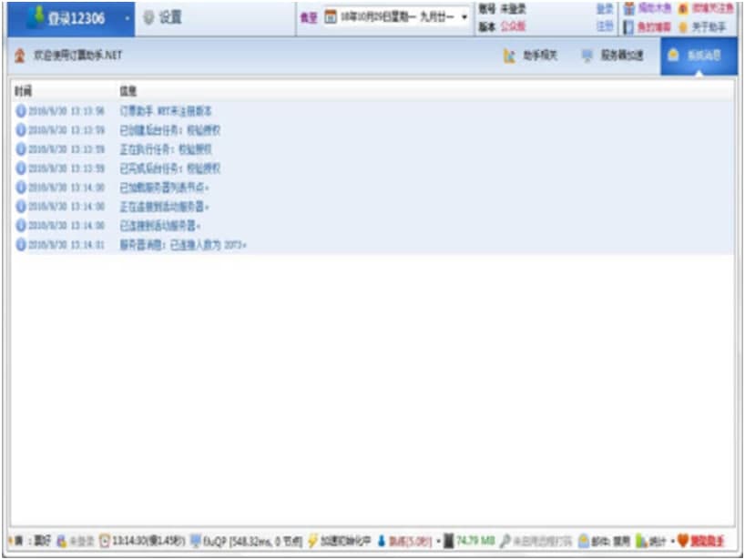
Task: Select the message 已连接到活动服务器
Action: point(159,225)
